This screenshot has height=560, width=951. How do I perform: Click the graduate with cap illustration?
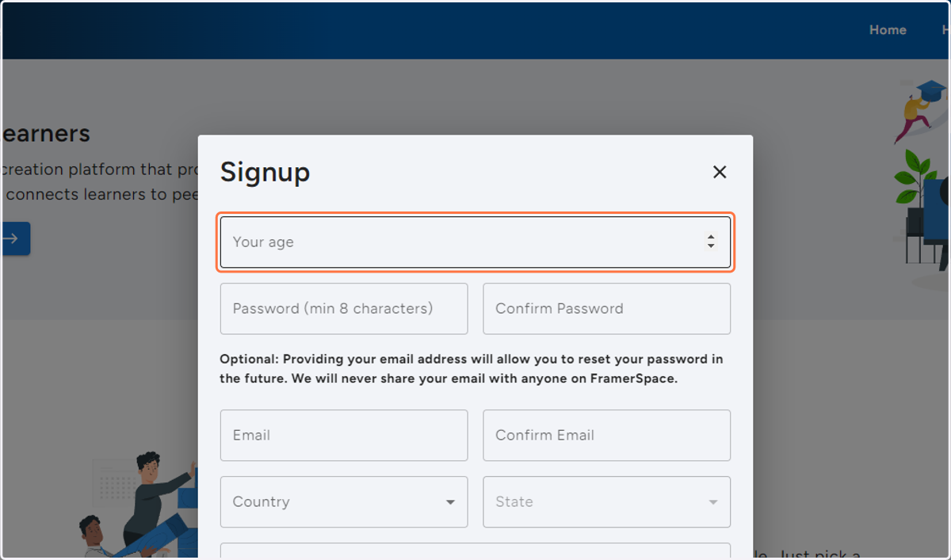click(920, 110)
